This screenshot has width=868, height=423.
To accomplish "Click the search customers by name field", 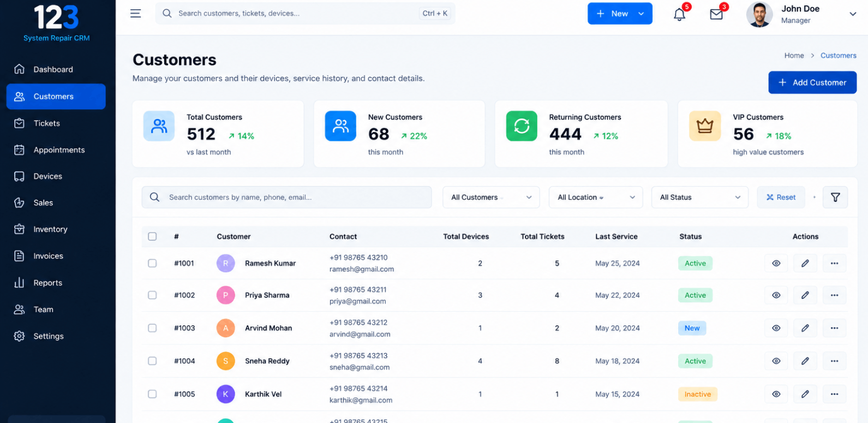I will 286,197.
